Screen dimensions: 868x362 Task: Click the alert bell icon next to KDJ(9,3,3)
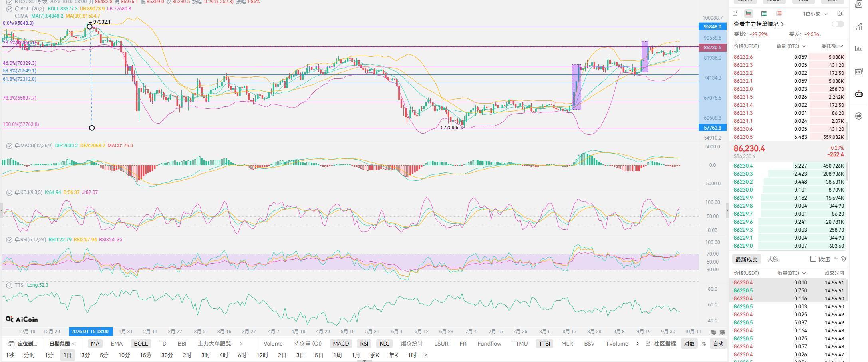tap(17, 192)
